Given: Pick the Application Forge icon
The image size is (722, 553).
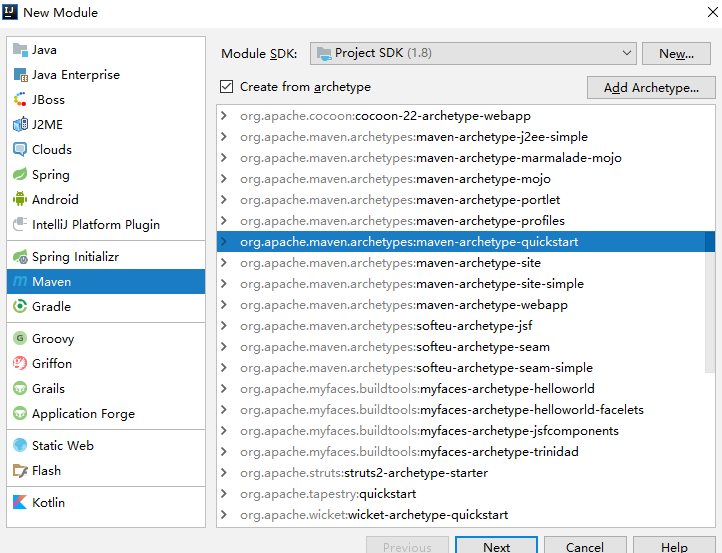Looking at the screenshot, I should click(x=20, y=413).
